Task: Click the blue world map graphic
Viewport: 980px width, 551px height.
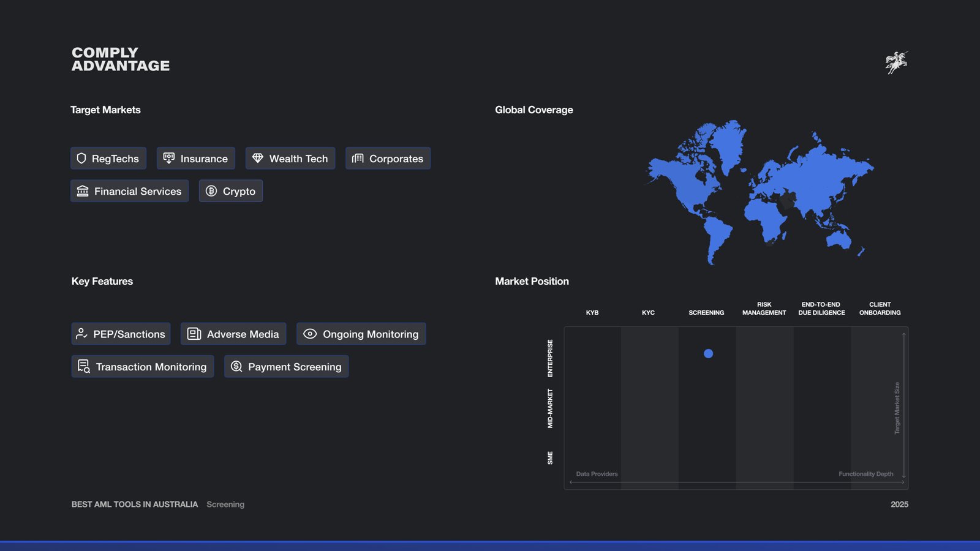Action: click(760, 192)
